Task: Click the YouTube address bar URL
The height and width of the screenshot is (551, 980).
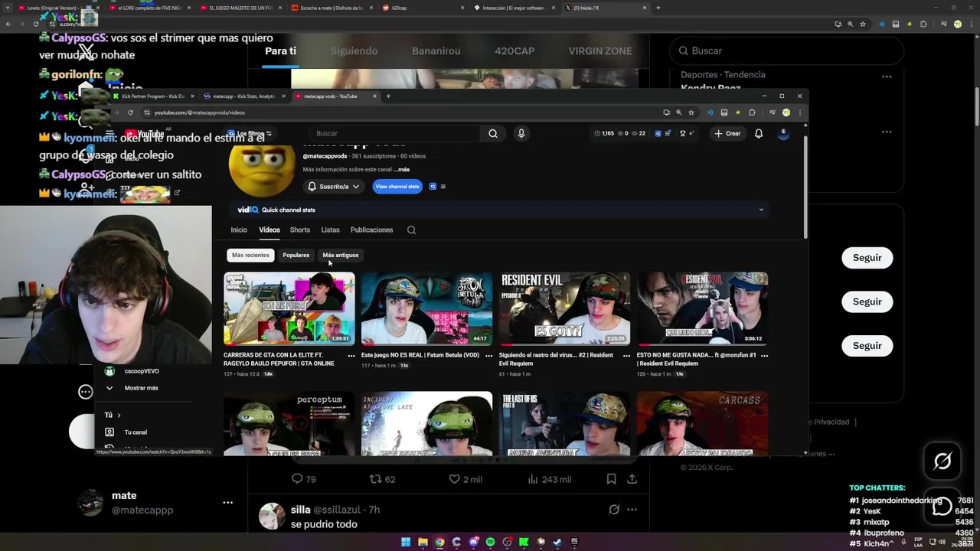Action: click(x=199, y=112)
